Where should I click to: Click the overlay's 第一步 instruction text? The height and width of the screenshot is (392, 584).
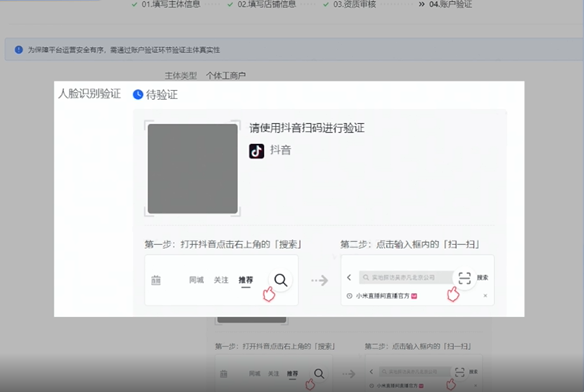(x=223, y=244)
